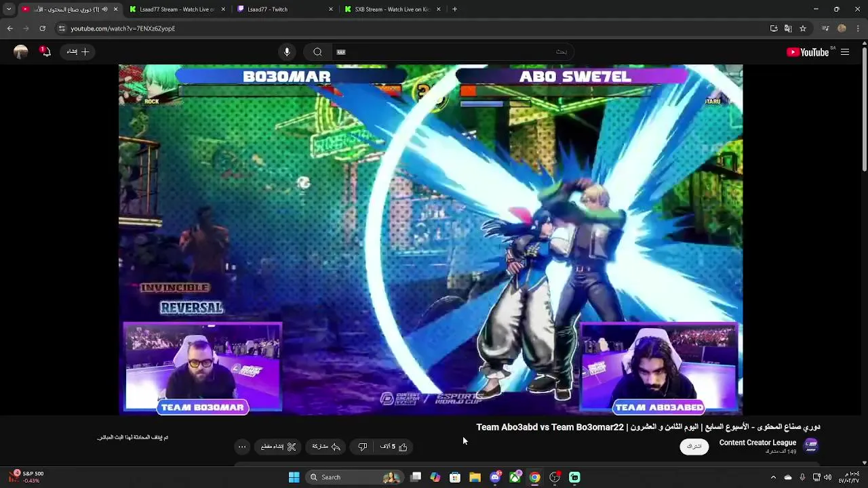868x488 pixels.
Task: Click the site information icon in address bar
Action: tap(62, 28)
